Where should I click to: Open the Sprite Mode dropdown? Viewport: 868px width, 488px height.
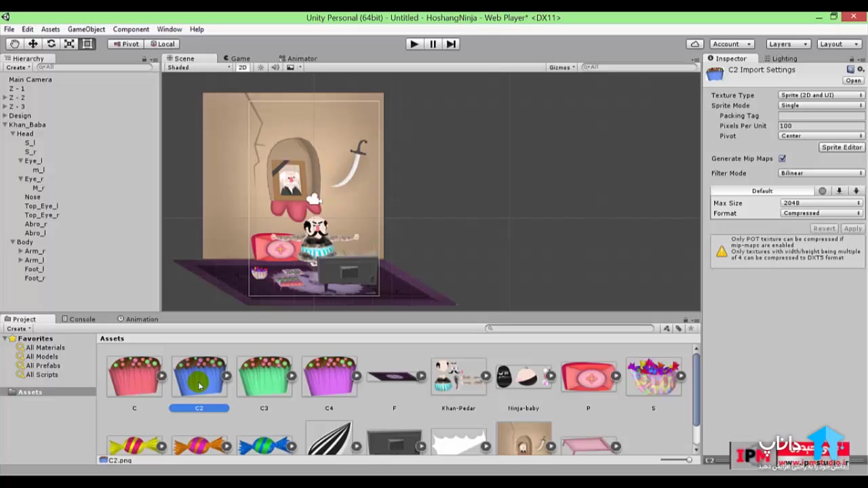tap(821, 106)
